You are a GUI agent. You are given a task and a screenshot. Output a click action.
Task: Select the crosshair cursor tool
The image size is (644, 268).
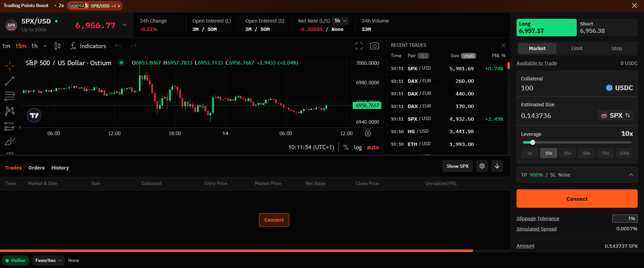(x=10, y=66)
